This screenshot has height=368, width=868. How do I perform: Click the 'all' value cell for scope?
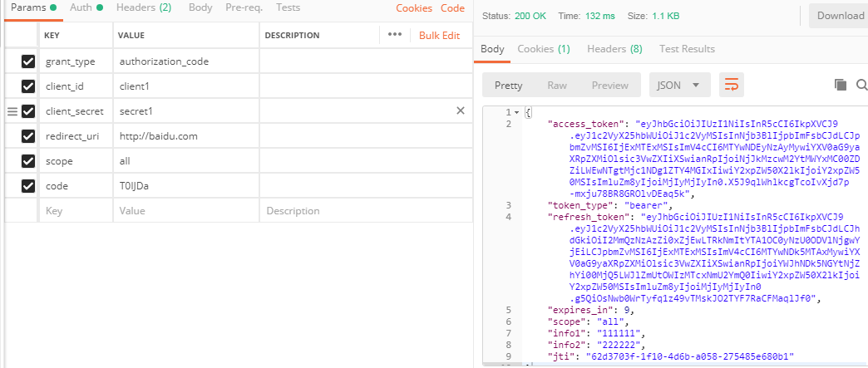coord(186,161)
